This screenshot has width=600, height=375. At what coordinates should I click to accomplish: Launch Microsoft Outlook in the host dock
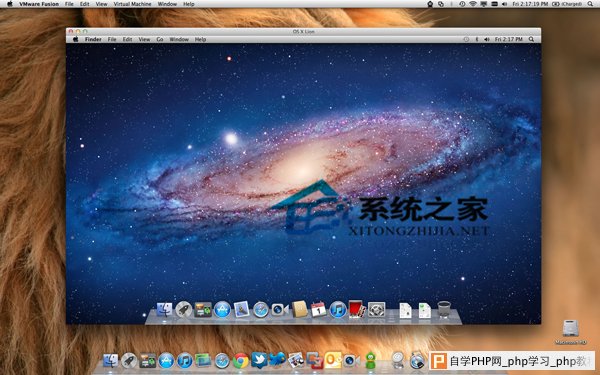[333, 360]
